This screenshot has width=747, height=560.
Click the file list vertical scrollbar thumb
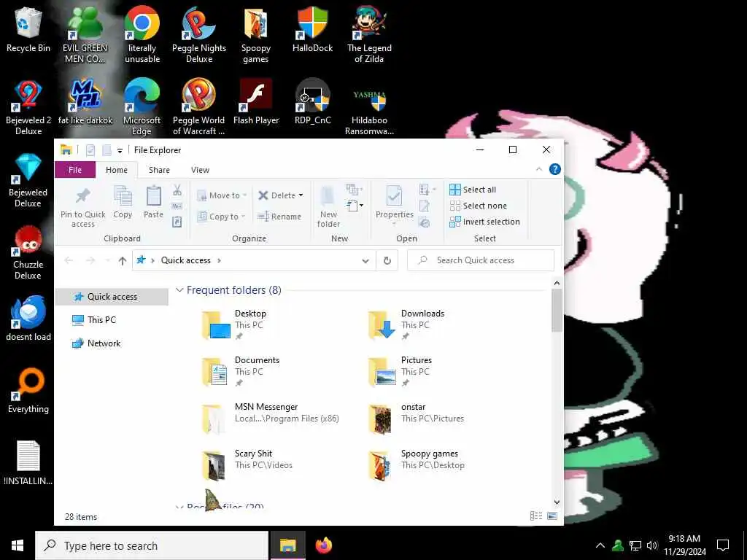coord(557,310)
